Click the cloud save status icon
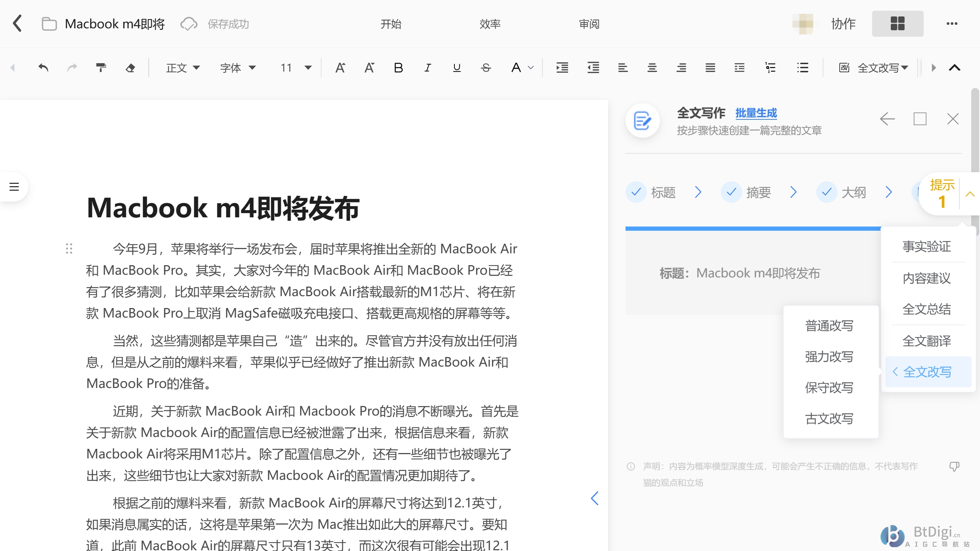Screen dimensions: 980x551 pos(189,24)
